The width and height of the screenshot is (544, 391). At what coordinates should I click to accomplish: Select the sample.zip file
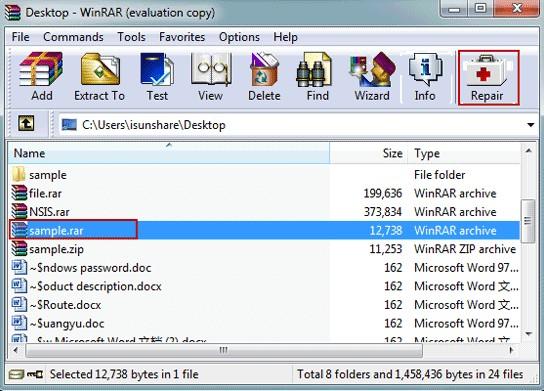(264, 249)
